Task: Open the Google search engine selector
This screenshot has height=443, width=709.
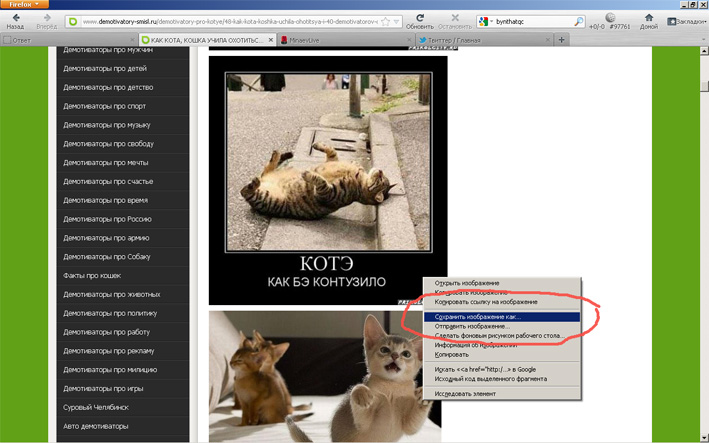Action: tap(486, 21)
